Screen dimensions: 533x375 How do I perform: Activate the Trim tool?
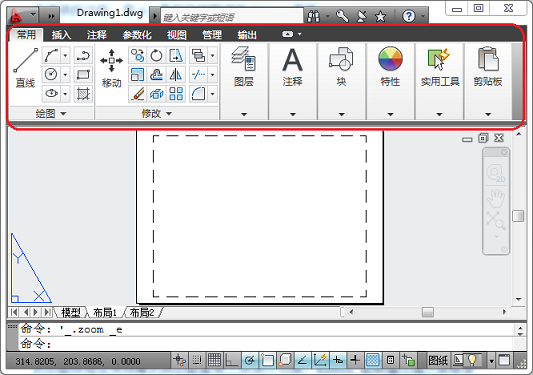[198, 74]
